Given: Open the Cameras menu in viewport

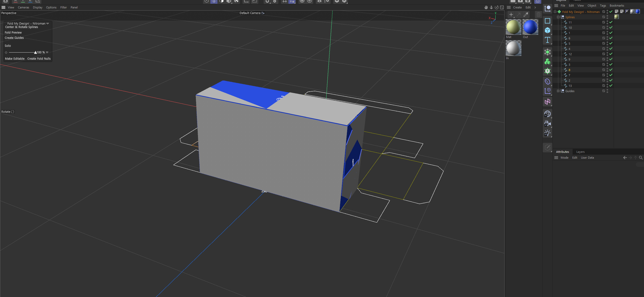Looking at the screenshot, I should pyautogui.click(x=23, y=7).
